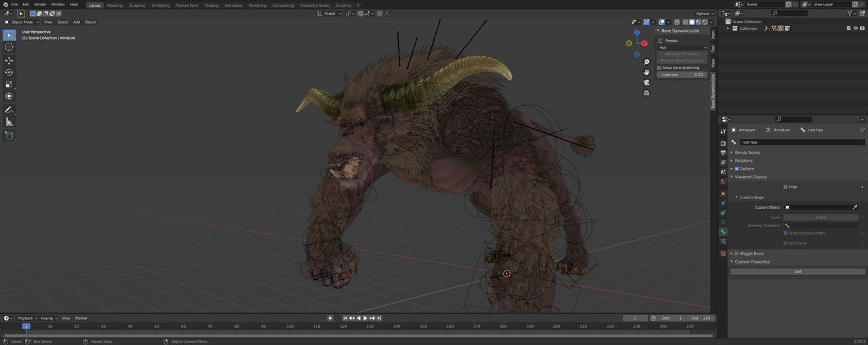Image resolution: width=868 pixels, height=345 pixels.
Task: Open the Render menu
Action: (40, 4)
